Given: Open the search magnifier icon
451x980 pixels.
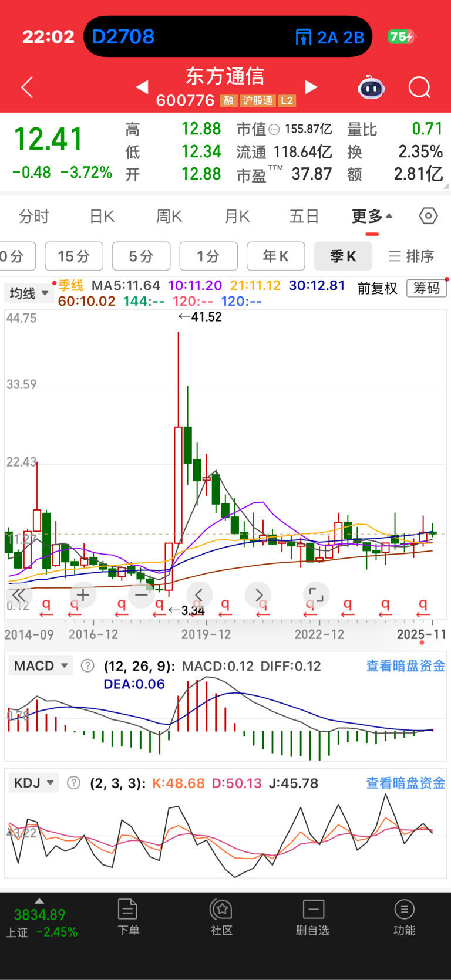Looking at the screenshot, I should 419,88.
